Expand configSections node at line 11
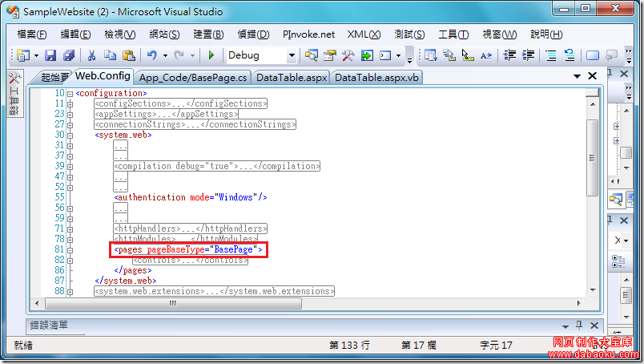Viewport: 644px width, 364px height. (70, 104)
